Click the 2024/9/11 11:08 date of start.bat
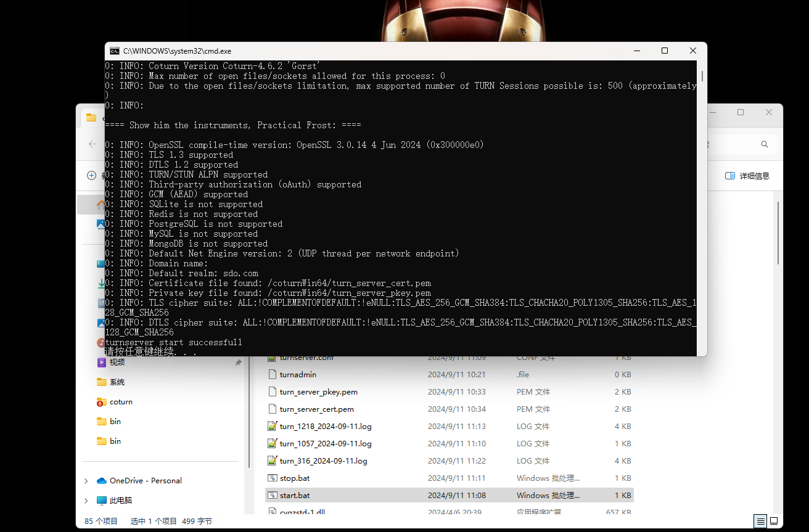Screen dimensions: 809x532 point(457,496)
